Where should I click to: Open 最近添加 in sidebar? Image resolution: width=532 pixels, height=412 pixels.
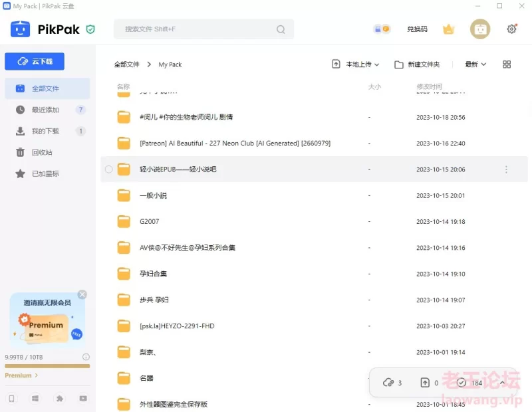point(47,110)
